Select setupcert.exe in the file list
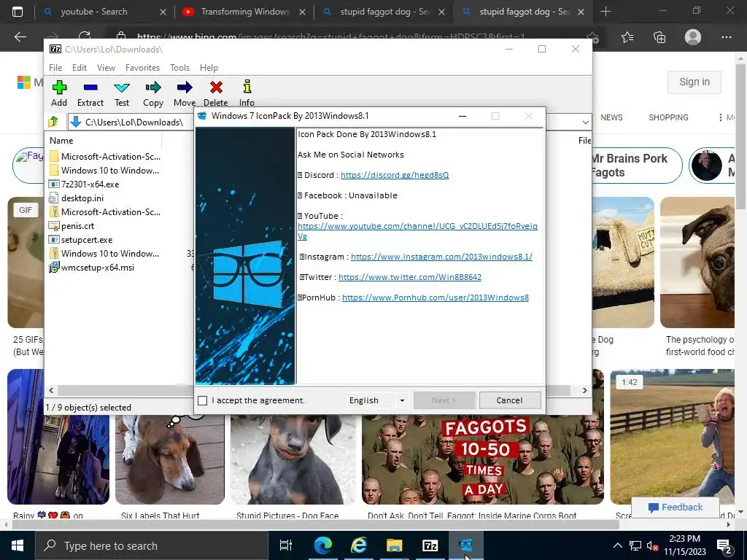 (87, 239)
